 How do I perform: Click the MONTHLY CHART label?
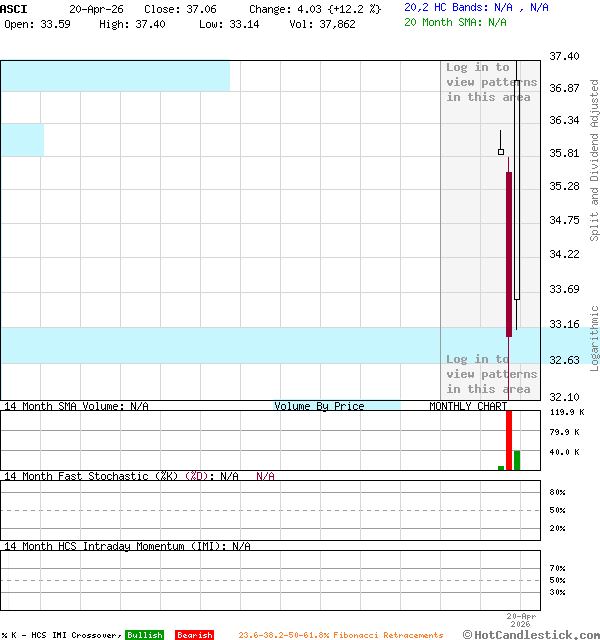468,406
